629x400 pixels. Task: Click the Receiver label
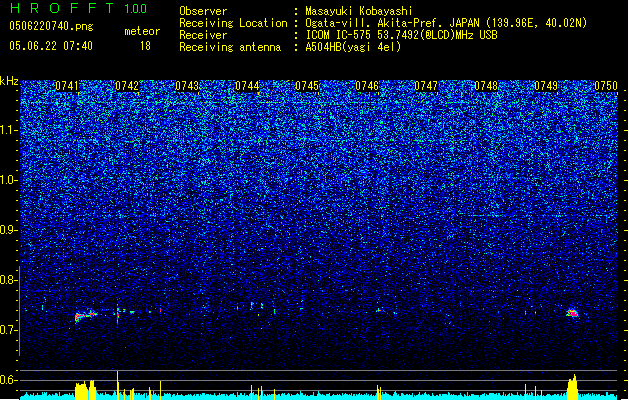pyautogui.click(x=203, y=35)
